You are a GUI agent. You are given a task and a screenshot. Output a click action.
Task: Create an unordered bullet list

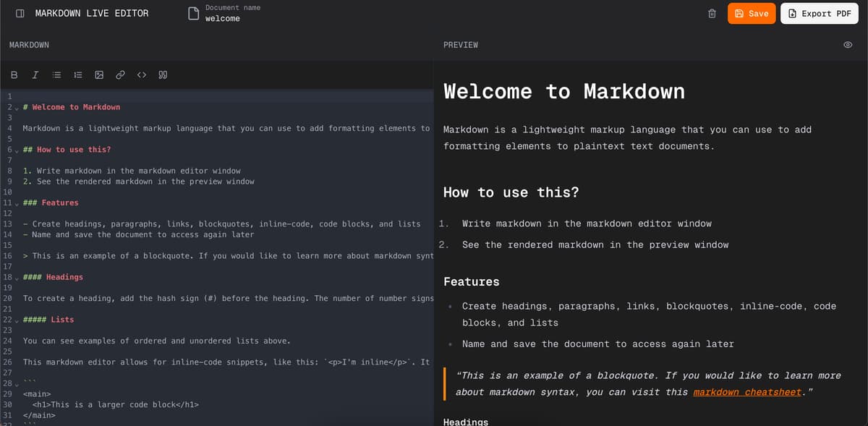(x=56, y=74)
